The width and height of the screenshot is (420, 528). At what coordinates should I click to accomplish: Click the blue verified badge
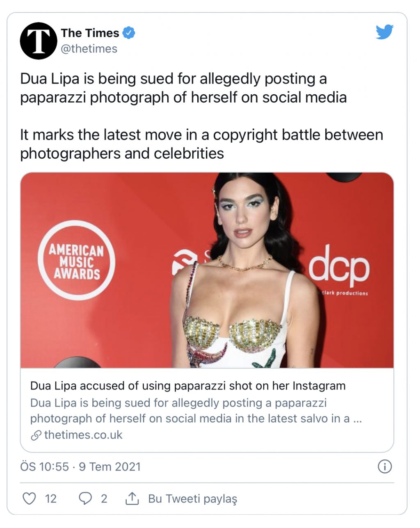[129, 33]
